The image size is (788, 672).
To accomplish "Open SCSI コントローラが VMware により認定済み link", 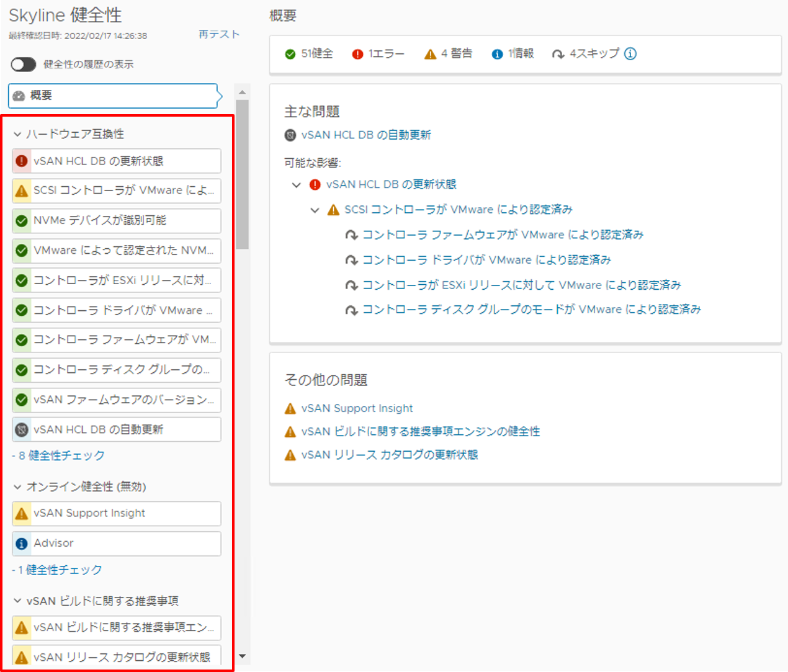I will tap(459, 210).
